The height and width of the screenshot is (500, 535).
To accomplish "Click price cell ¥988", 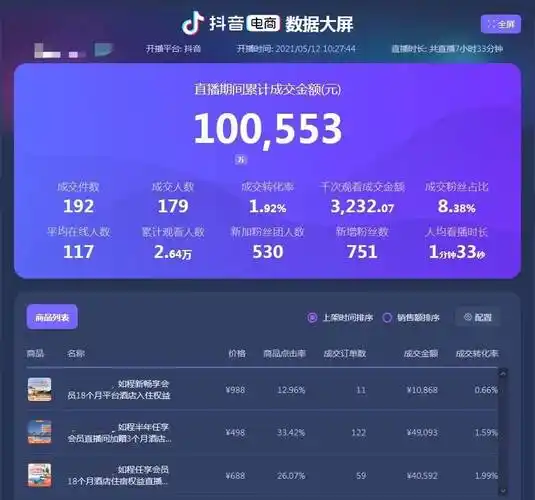I will point(235,390).
